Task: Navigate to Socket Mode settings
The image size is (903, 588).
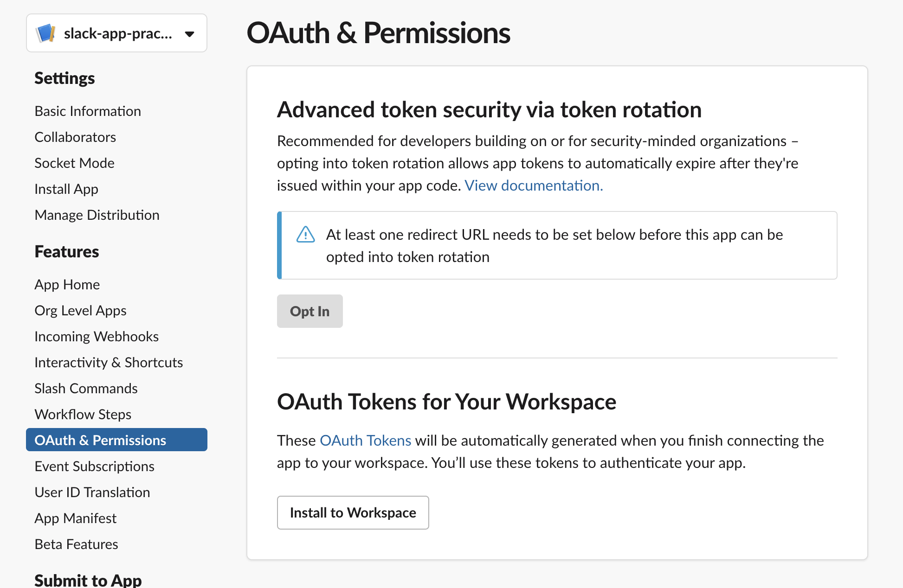Action: coord(74,163)
